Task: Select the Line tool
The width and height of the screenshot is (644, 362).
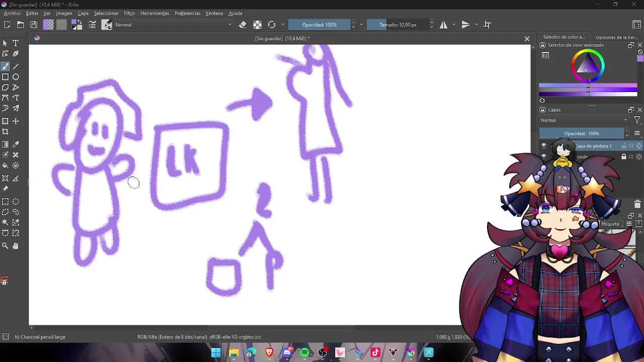Action: coord(16,66)
